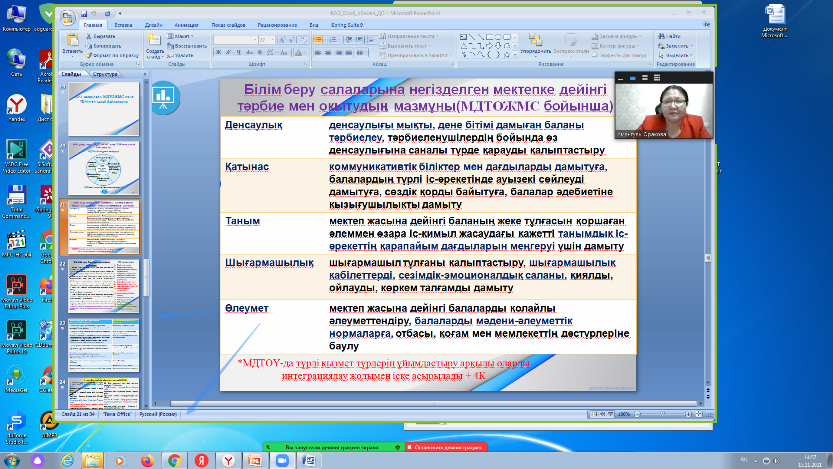Click Google Chrome icon in taskbar
The image size is (833, 469).
174,459
